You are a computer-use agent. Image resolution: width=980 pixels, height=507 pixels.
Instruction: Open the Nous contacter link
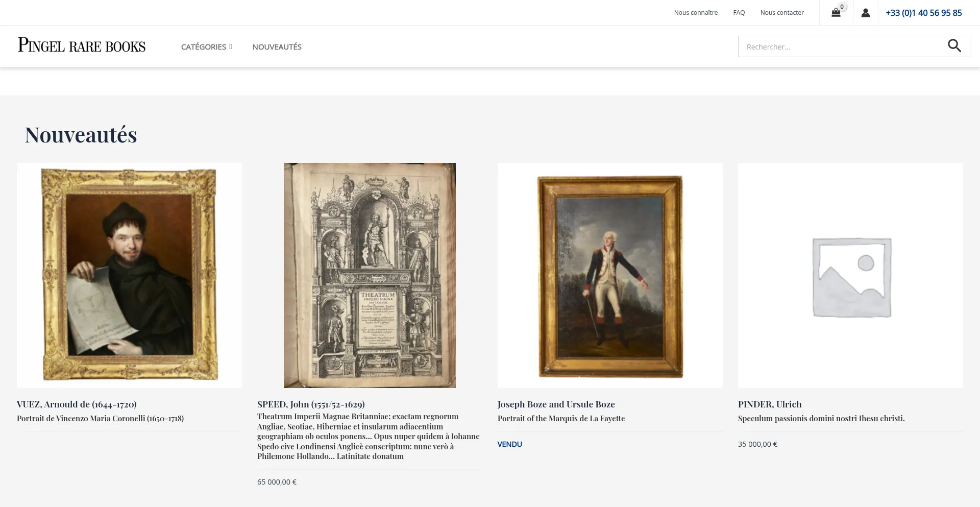(781, 13)
